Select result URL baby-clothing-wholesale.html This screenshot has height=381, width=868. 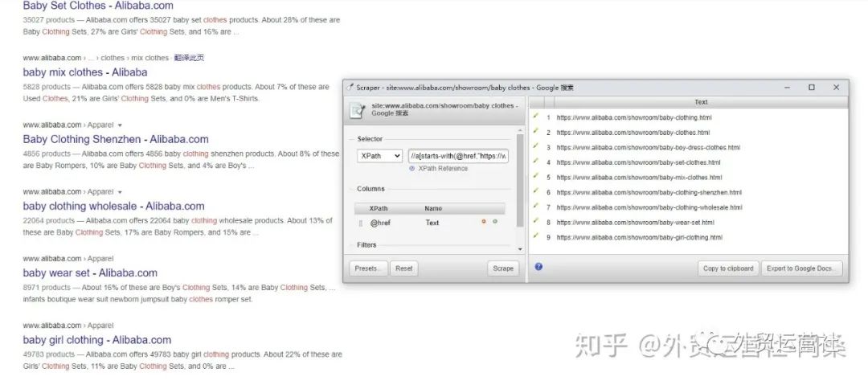pos(649,207)
